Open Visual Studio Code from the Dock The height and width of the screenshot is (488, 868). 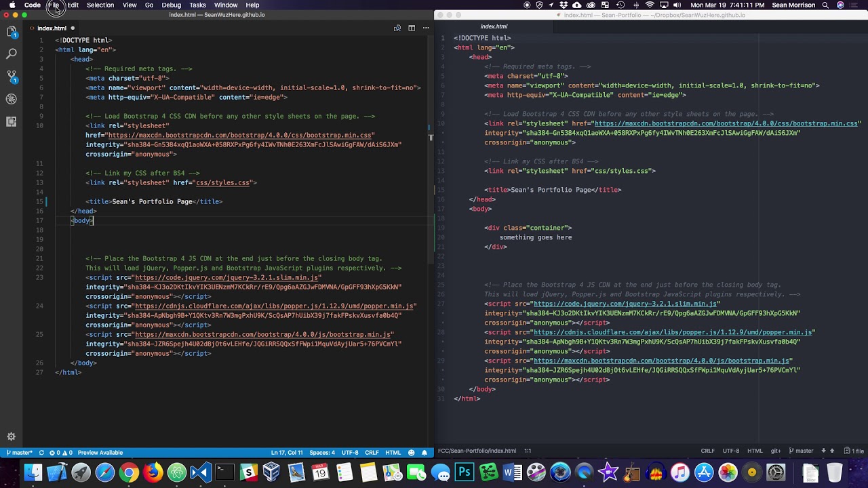click(x=200, y=472)
